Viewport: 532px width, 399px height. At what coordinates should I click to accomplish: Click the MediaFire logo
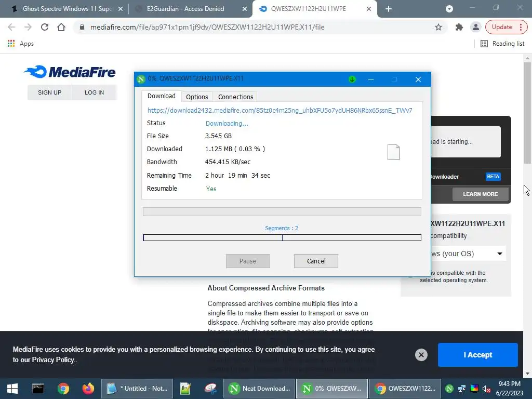[x=70, y=72]
